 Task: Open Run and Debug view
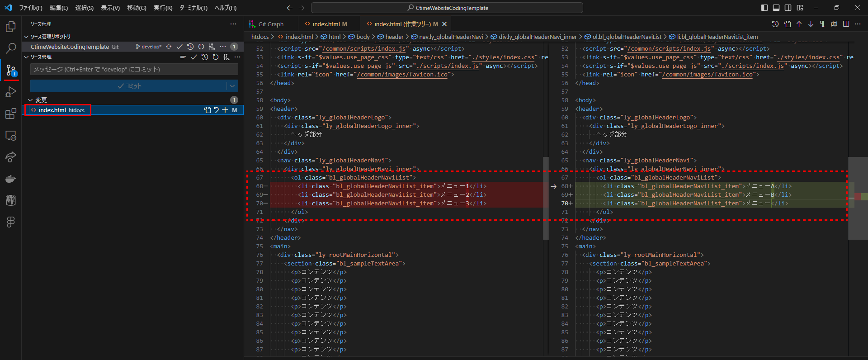[11, 92]
